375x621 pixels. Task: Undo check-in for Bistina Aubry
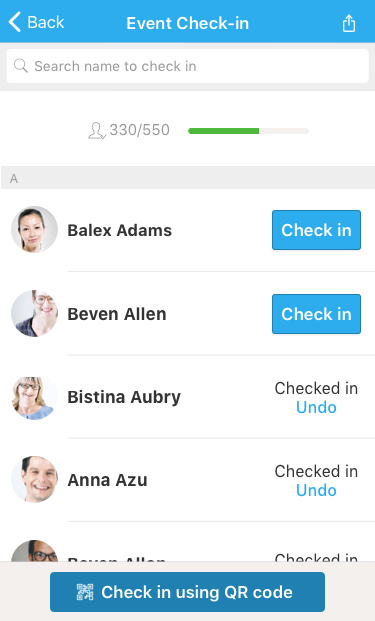[316, 408]
